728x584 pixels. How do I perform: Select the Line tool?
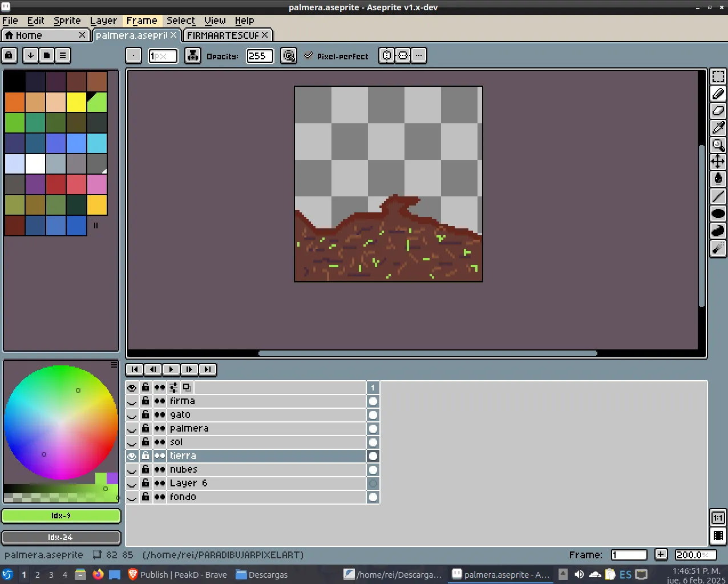(x=718, y=196)
